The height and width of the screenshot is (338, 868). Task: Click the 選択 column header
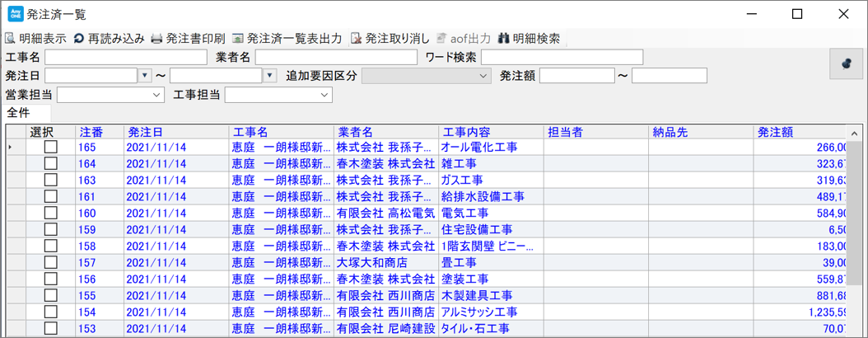pyautogui.click(x=51, y=132)
